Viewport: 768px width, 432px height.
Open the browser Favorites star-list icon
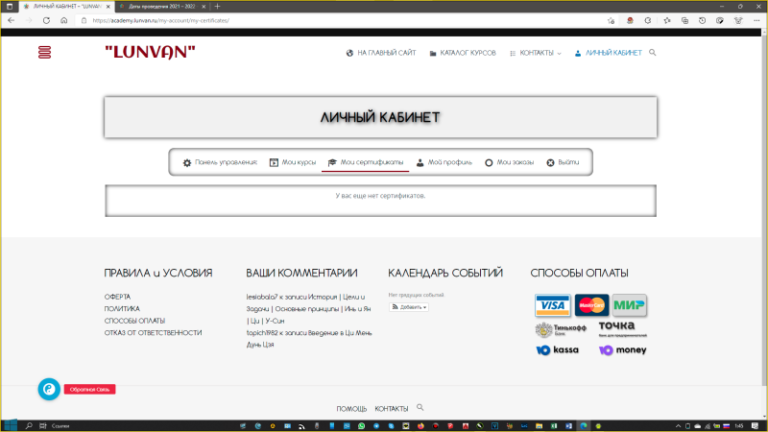click(x=667, y=21)
